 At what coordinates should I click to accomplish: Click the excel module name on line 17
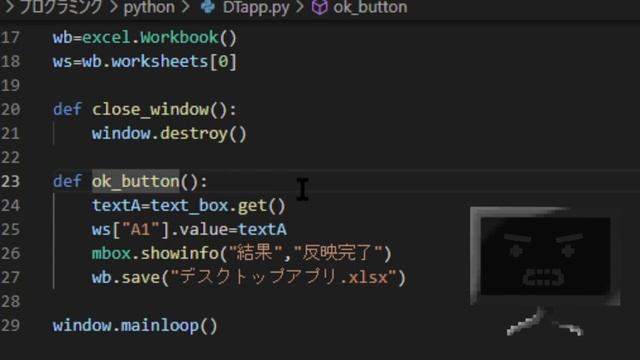tap(107, 38)
